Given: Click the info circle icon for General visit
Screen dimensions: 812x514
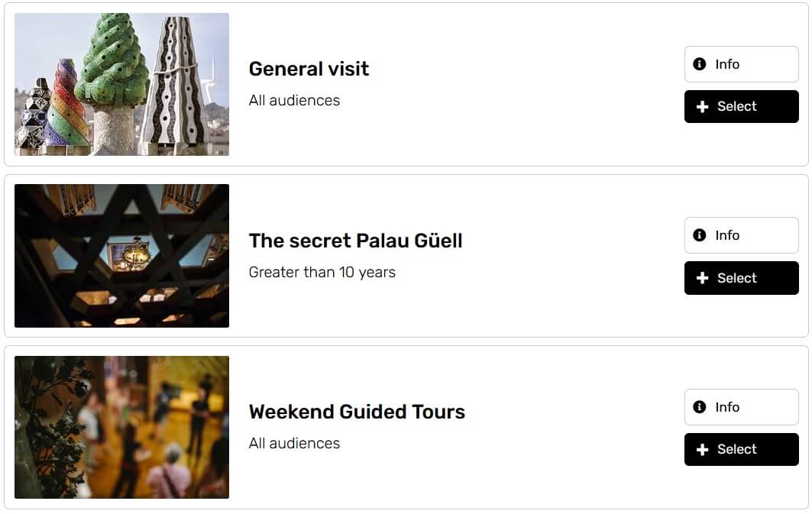Looking at the screenshot, I should coord(699,64).
